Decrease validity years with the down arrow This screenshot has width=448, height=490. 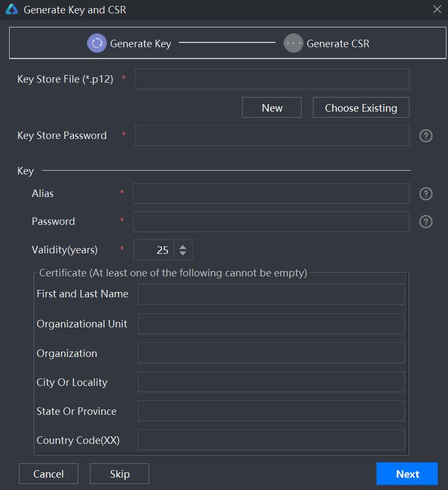pos(183,253)
